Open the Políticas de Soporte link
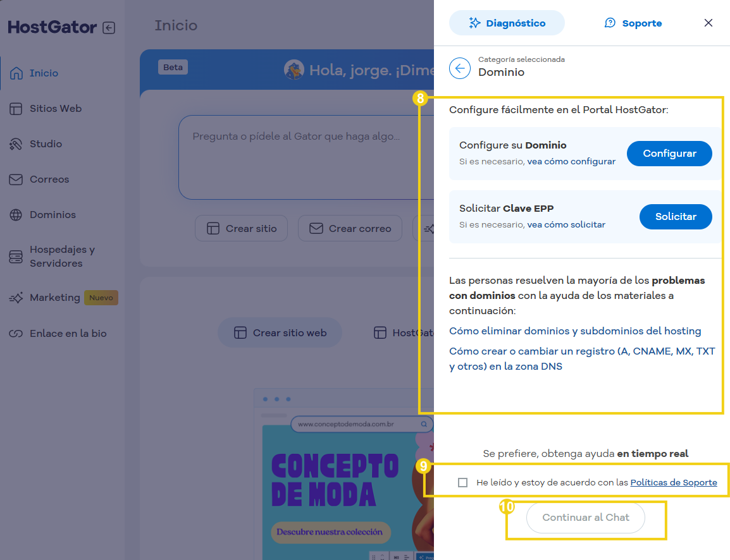 click(x=674, y=483)
